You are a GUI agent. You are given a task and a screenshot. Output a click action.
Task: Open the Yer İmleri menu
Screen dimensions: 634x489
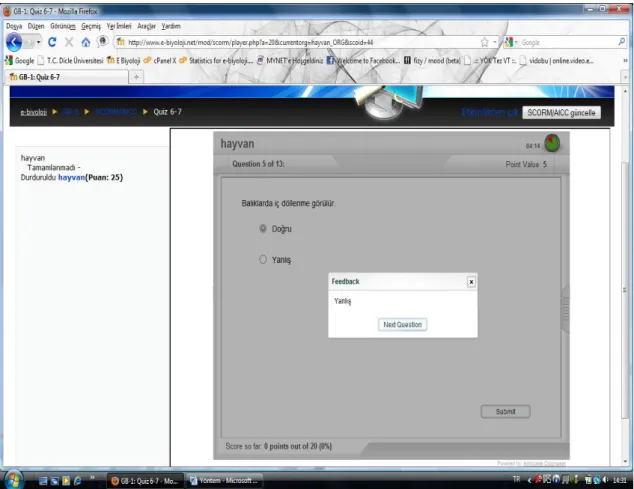point(119,26)
